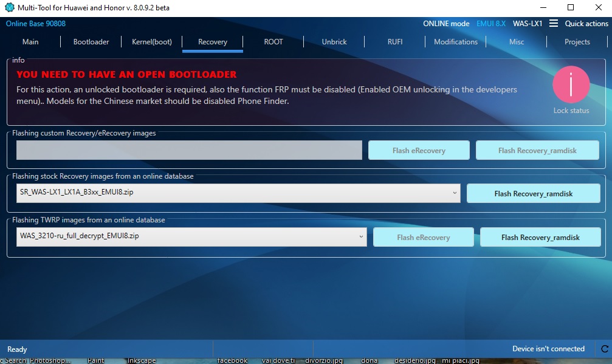Viewport: 612px width, 364px height.
Task: Click the desiderio.jpg desktop file label
Action: click(x=415, y=360)
